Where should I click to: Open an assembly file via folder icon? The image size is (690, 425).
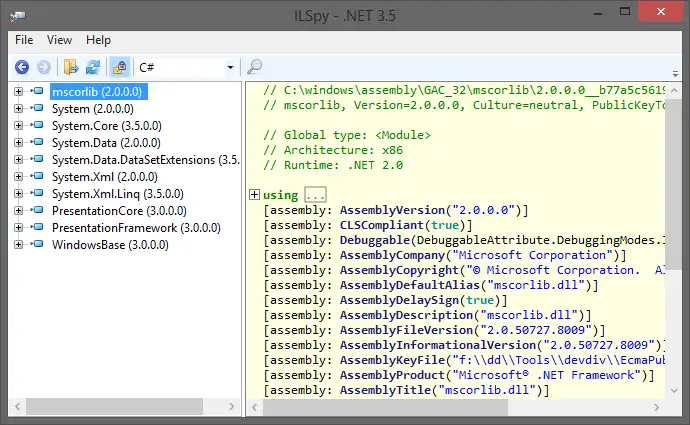point(71,67)
